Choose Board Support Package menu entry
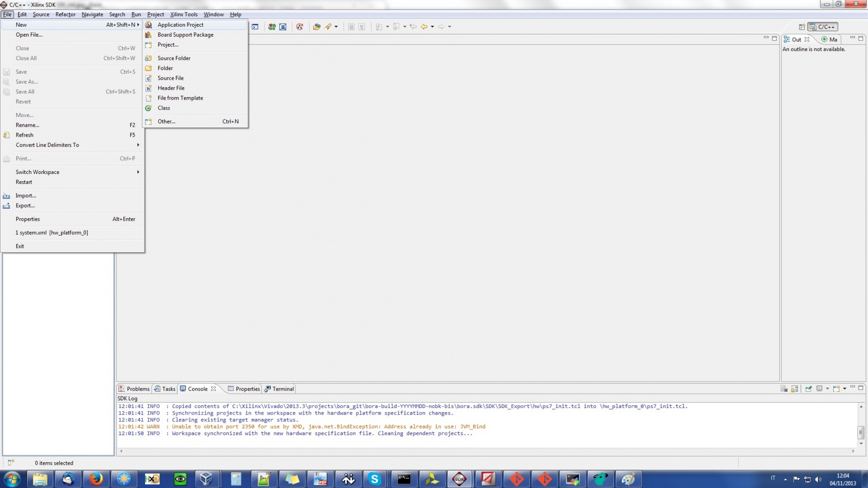 [185, 35]
